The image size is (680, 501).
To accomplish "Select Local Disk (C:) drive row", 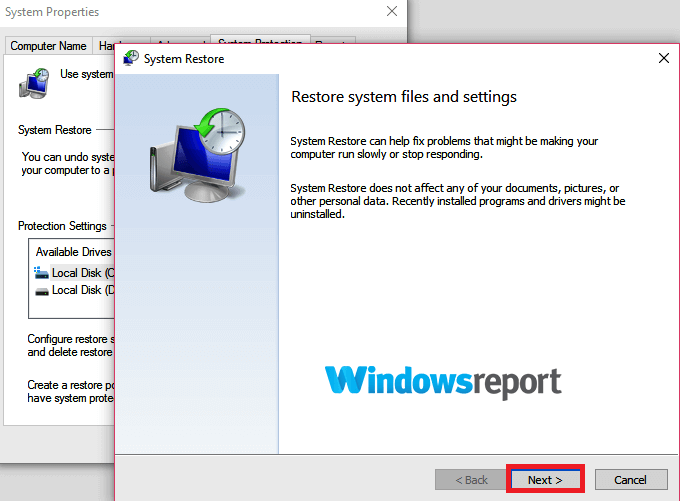I will coord(74,273).
